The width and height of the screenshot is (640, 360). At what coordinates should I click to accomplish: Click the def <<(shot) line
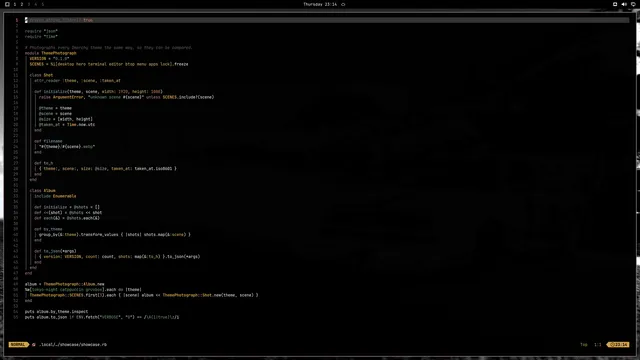click(x=68, y=213)
